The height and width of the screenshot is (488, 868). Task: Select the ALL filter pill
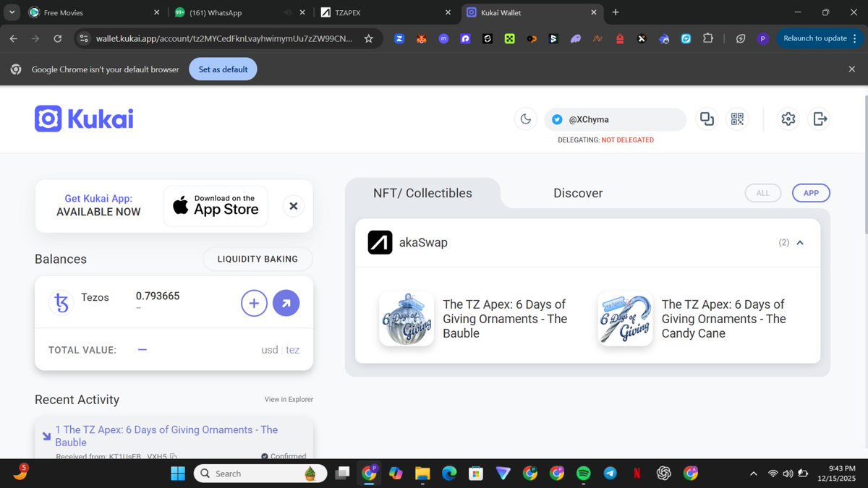coord(762,193)
